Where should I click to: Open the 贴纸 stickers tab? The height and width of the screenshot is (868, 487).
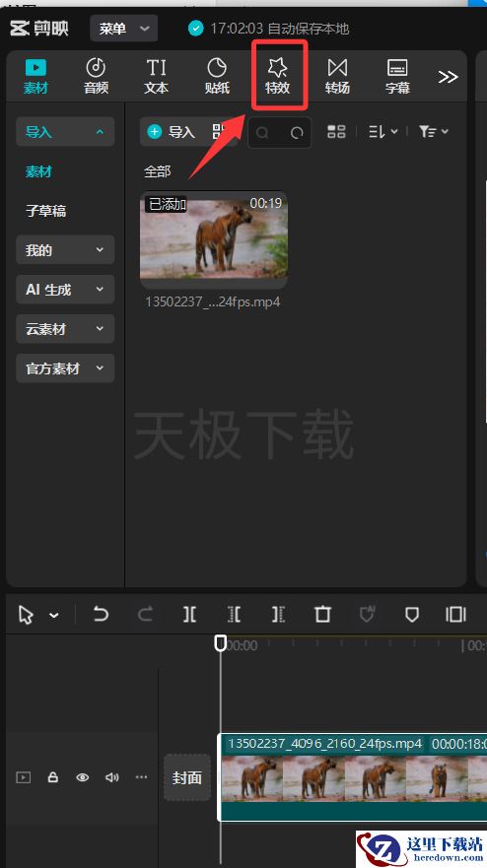(217, 77)
